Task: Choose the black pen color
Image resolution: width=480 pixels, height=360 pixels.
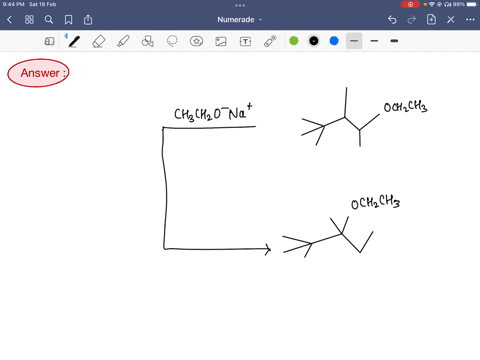Action: point(314,41)
